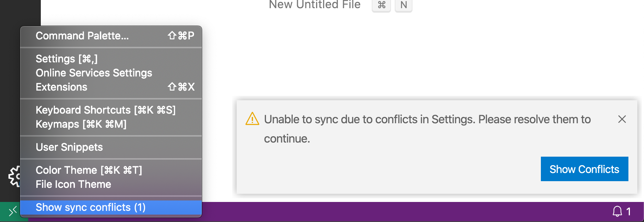The height and width of the screenshot is (222, 644).
Task: Select Color Theme
Action: pos(89,170)
